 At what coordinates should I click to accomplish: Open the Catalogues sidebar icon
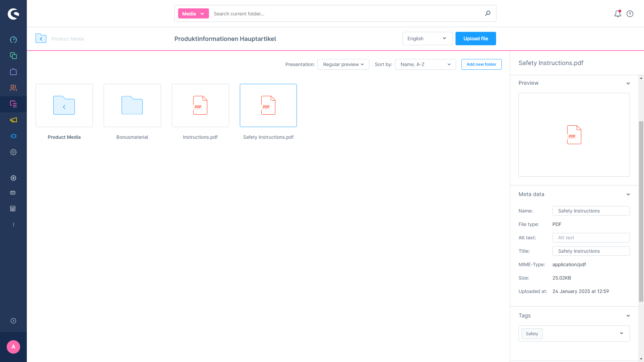(x=13, y=56)
